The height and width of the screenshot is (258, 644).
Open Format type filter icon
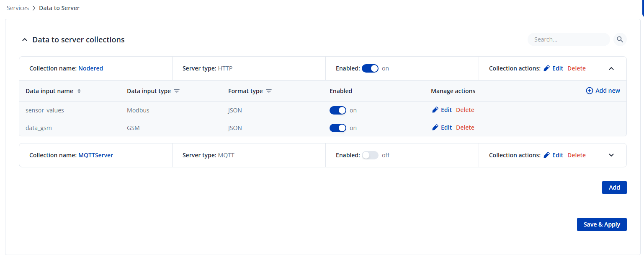[x=269, y=91]
